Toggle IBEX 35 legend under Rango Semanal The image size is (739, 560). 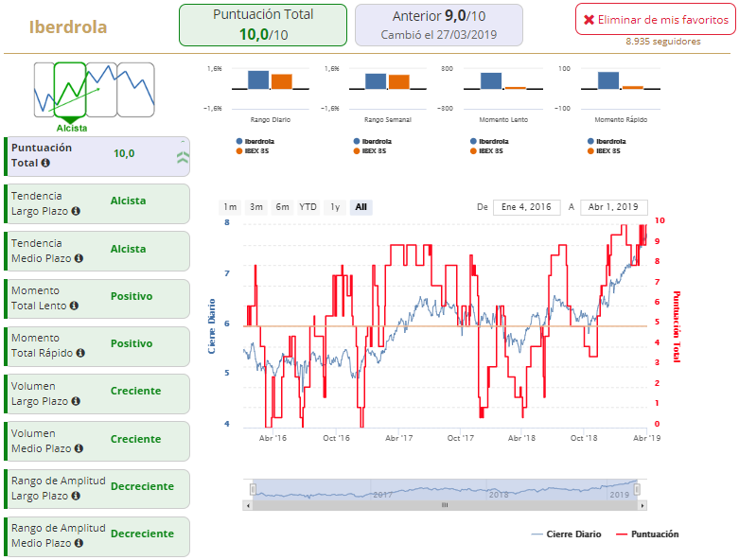pyautogui.click(x=369, y=151)
